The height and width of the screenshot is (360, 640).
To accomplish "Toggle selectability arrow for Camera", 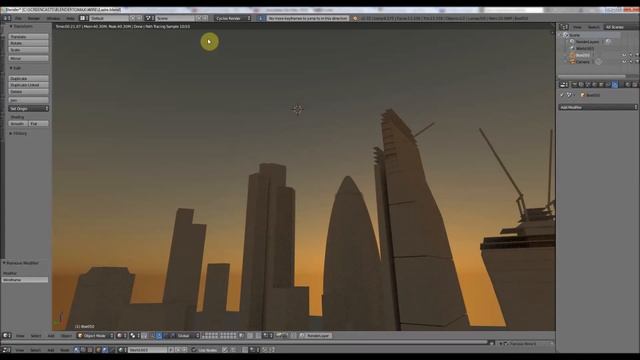I will click(631, 62).
